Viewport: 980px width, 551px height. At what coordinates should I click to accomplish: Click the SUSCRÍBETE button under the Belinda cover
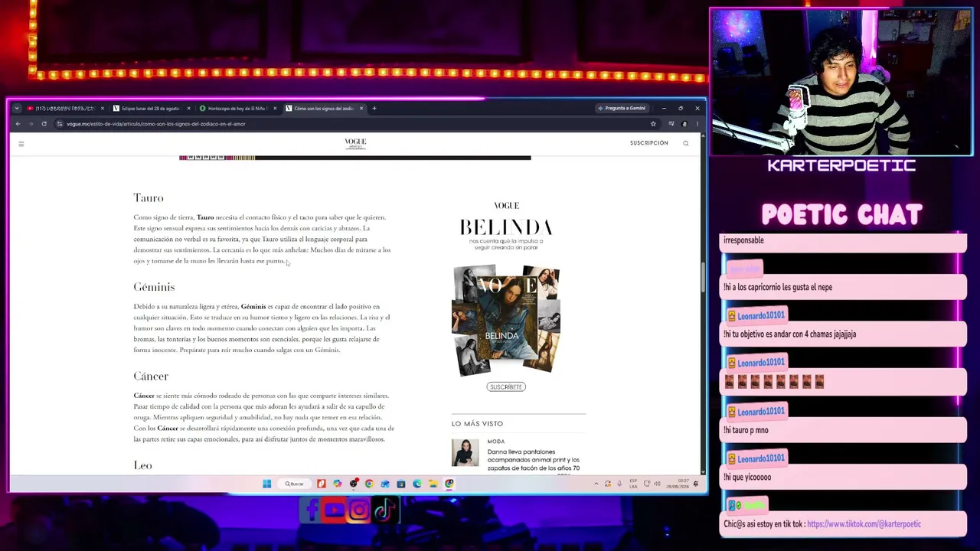[506, 387]
